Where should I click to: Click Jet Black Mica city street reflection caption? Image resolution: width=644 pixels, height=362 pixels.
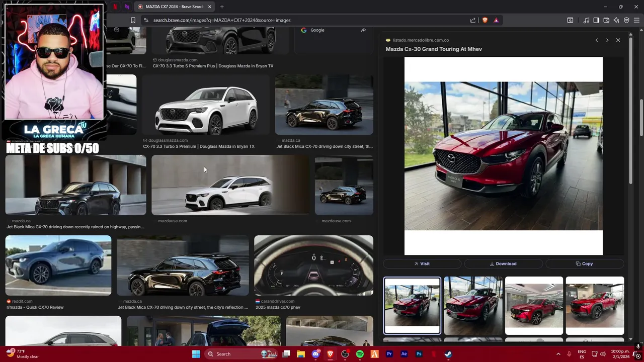click(x=183, y=307)
